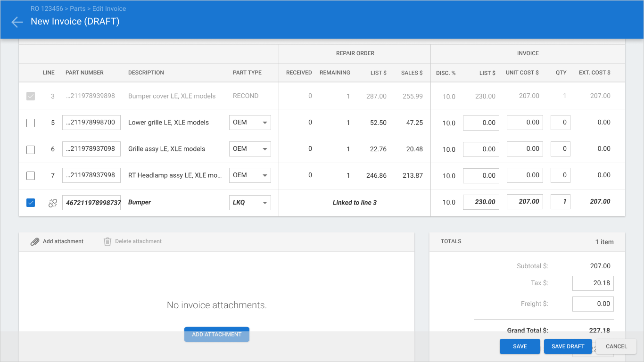Click the CANCEL button
The height and width of the screenshot is (362, 644).
(616, 346)
